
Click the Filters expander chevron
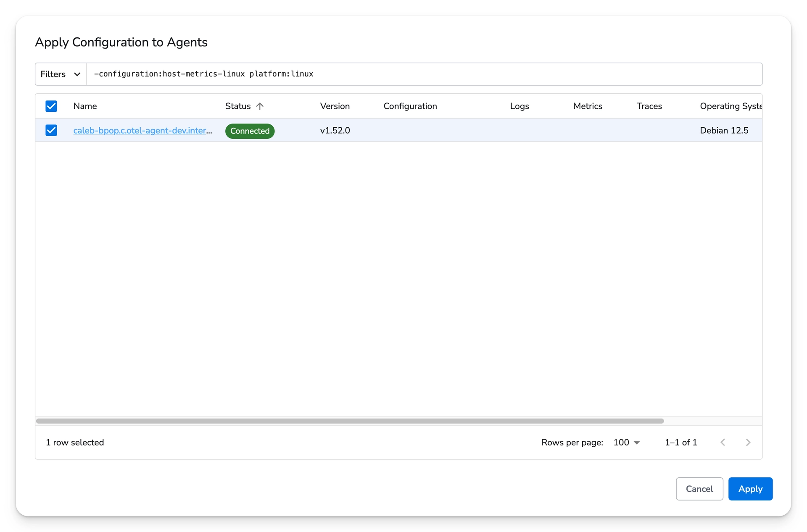click(x=76, y=74)
